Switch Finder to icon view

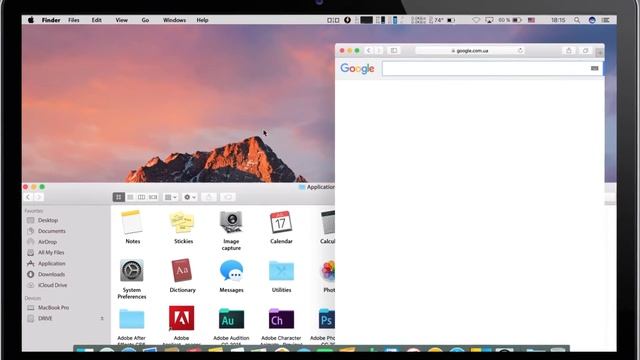(x=118, y=197)
